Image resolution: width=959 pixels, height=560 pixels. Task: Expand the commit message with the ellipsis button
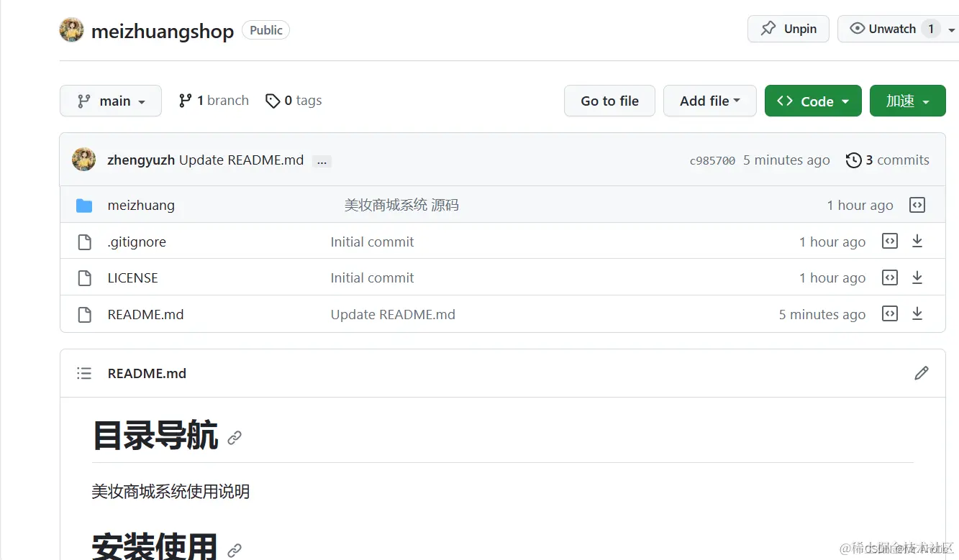[322, 161]
